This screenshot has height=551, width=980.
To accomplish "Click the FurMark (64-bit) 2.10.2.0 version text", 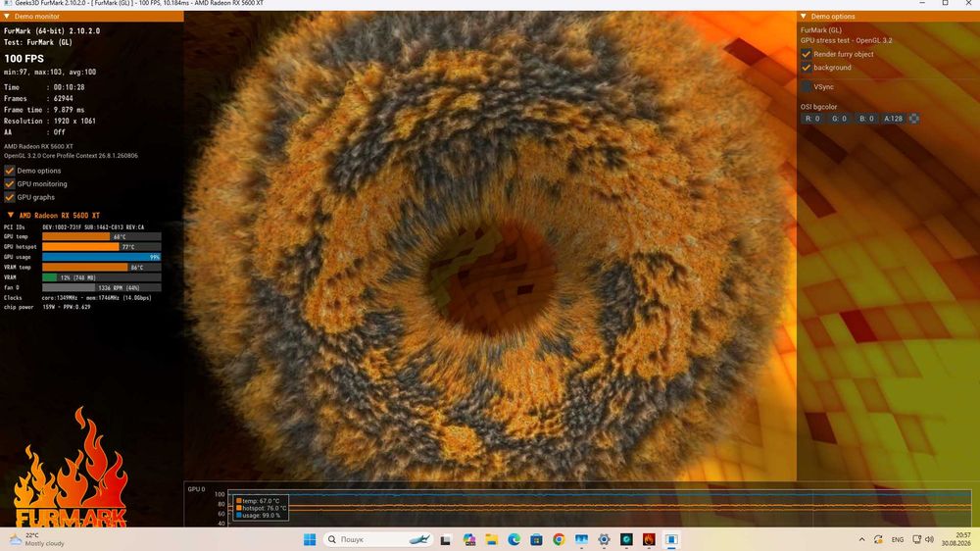I will (52, 30).
